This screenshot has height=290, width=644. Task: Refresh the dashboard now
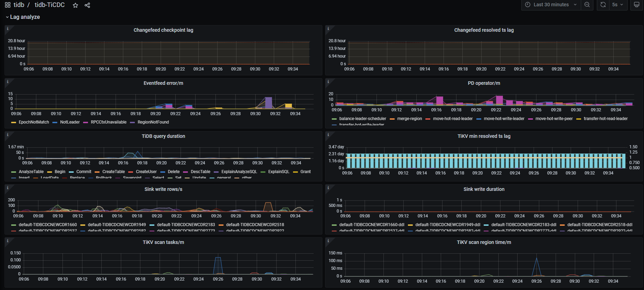point(603,5)
